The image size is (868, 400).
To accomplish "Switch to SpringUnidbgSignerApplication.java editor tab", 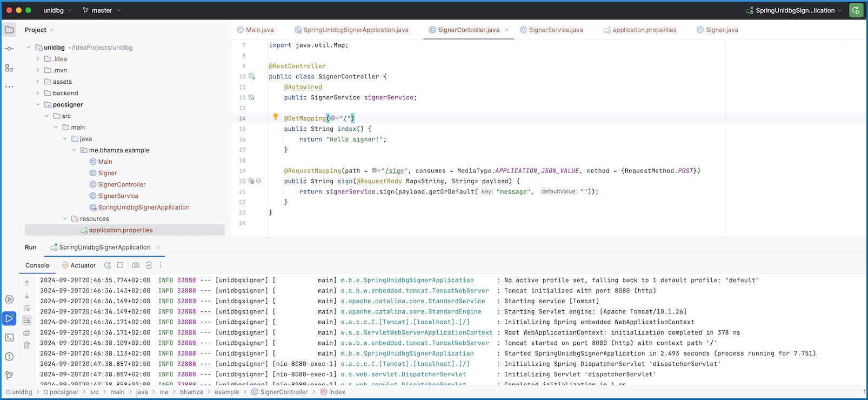I will point(351,30).
